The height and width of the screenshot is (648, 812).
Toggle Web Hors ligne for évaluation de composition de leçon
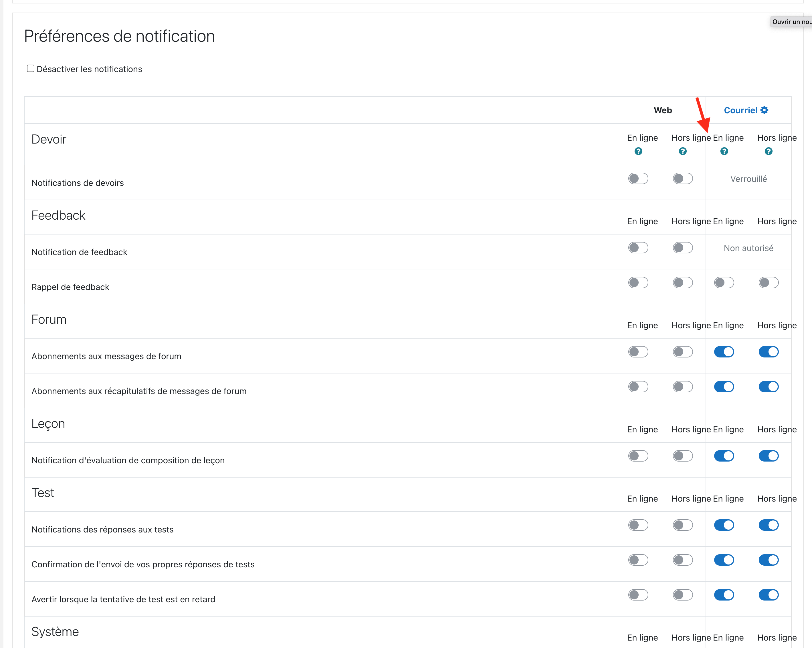pyautogui.click(x=683, y=456)
